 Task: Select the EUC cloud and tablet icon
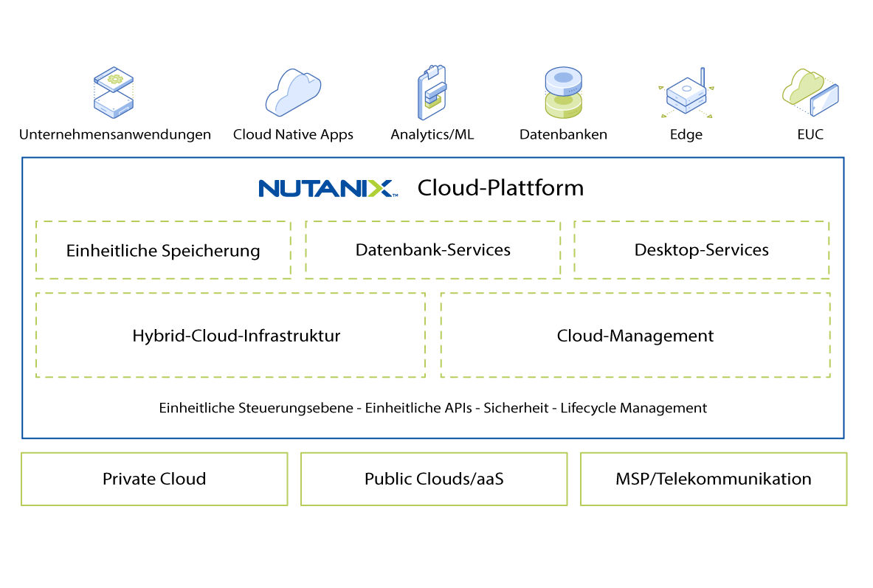click(810, 90)
